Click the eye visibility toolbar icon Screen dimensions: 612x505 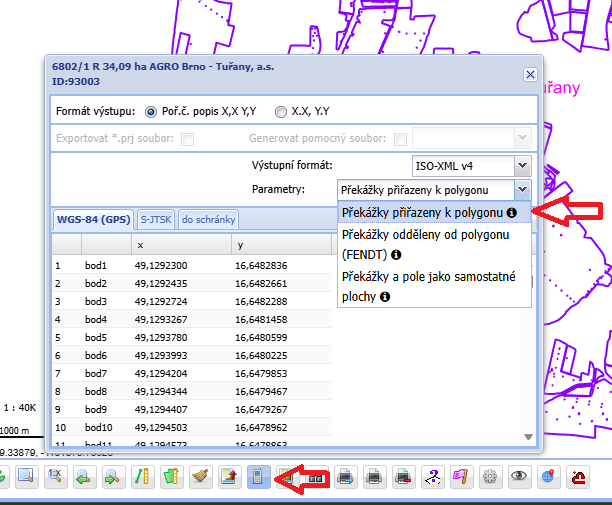519,477
